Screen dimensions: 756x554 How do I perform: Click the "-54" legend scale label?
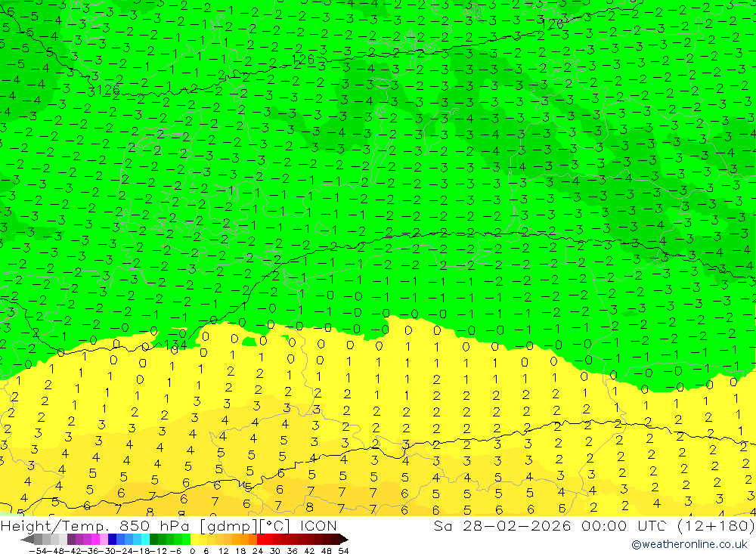[38, 551]
